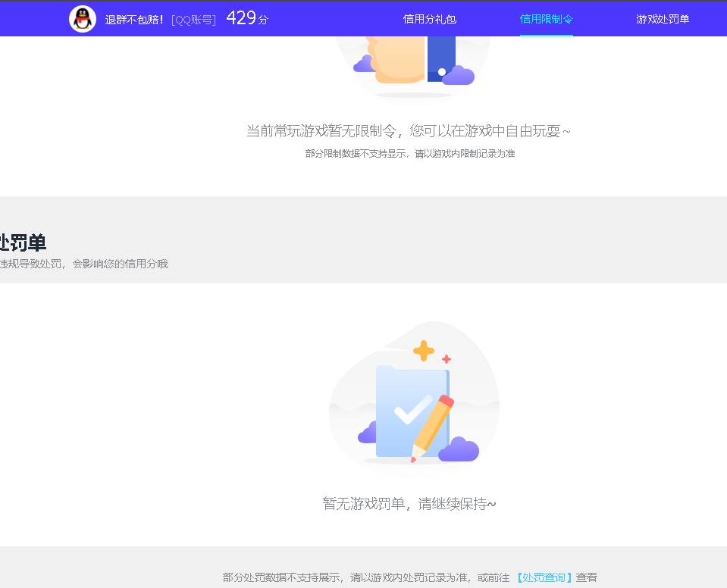Click the 退群不包赔 announcement text
This screenshot has height=588, width=727.
tap(133, 18)
